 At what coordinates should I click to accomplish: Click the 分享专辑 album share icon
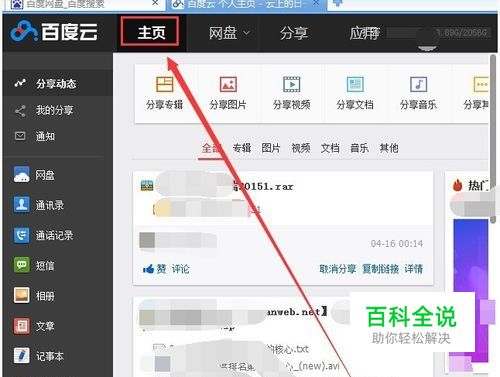tap(165, 84)
